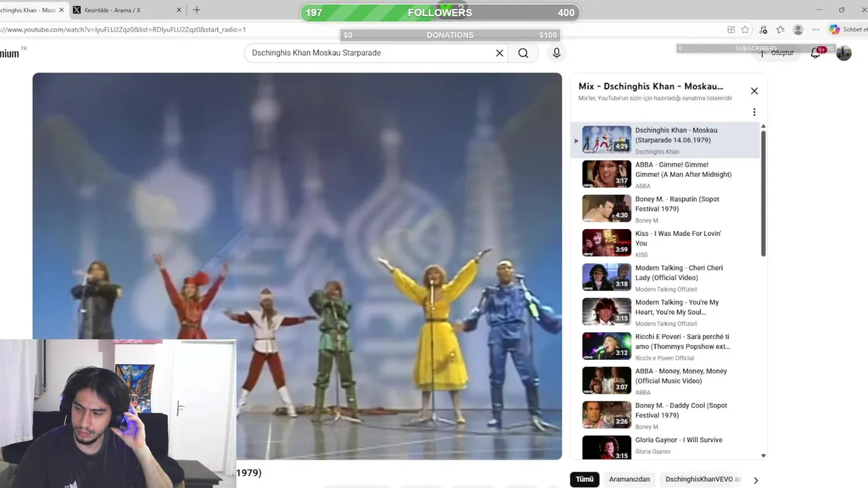Open Boney M. Daddy Cool thumbnail
868x488 pixels.
(606, 415)
